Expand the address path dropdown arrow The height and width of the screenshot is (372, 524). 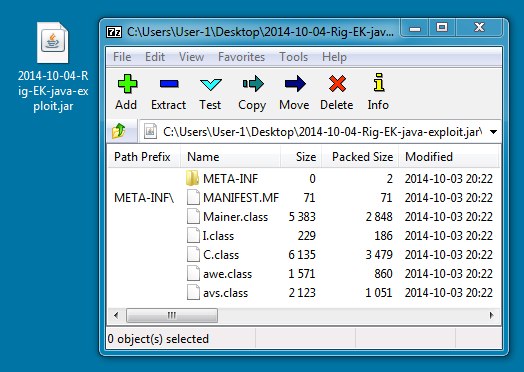(x=493, y=132)
